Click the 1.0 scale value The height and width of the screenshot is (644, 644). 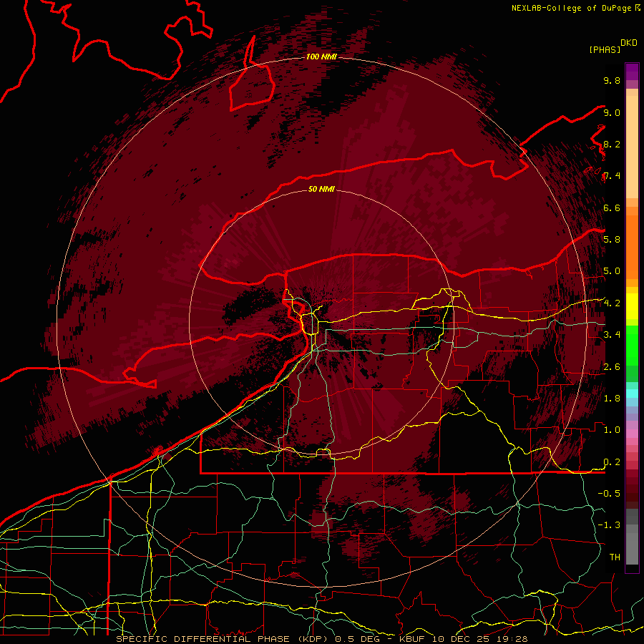(x=612, y=429)
